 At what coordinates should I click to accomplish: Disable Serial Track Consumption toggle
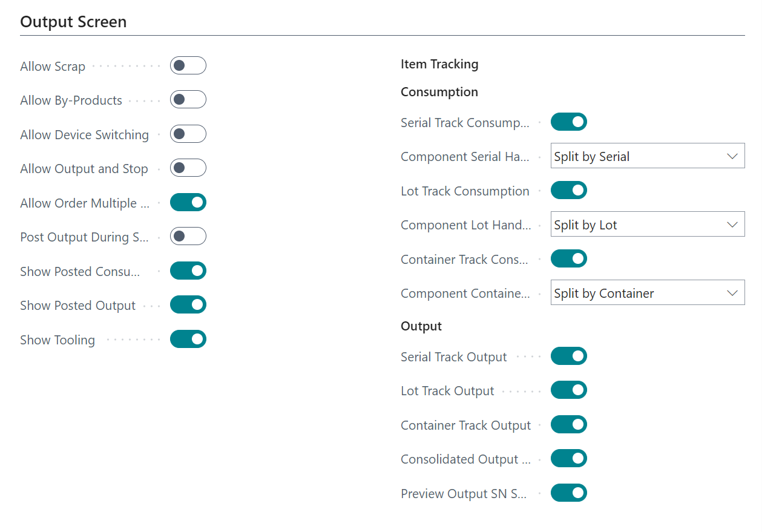click(x=568, y=122)
